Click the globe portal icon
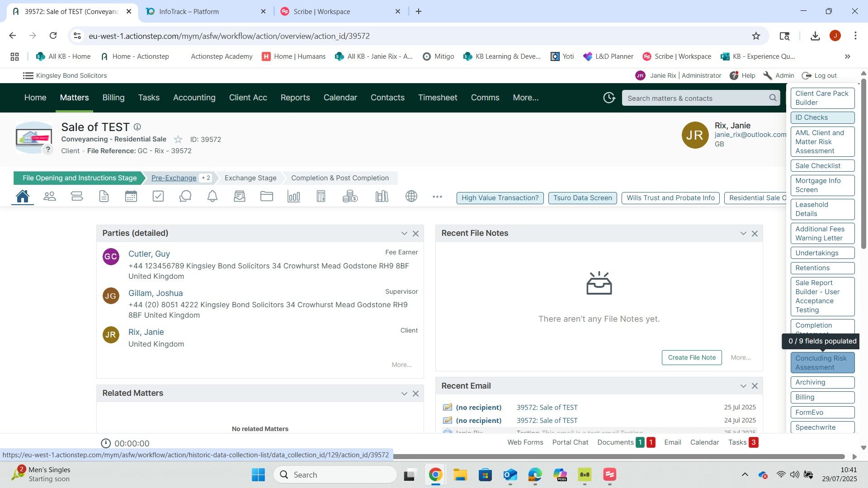The image size is (868, 488). point(411,197)
